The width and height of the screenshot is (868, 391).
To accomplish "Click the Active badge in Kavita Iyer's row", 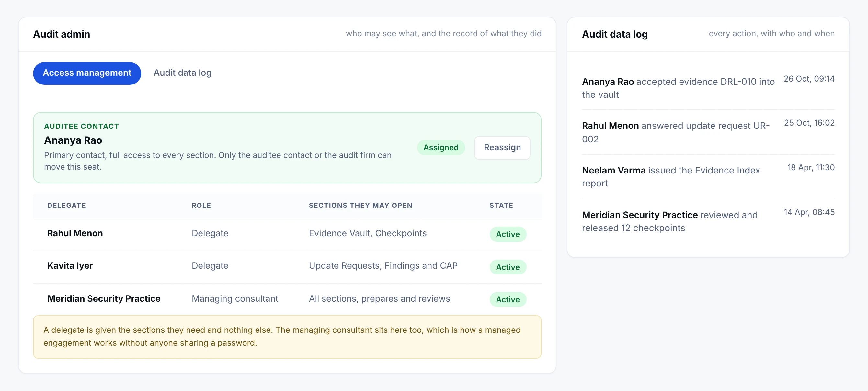I will 508,267.
